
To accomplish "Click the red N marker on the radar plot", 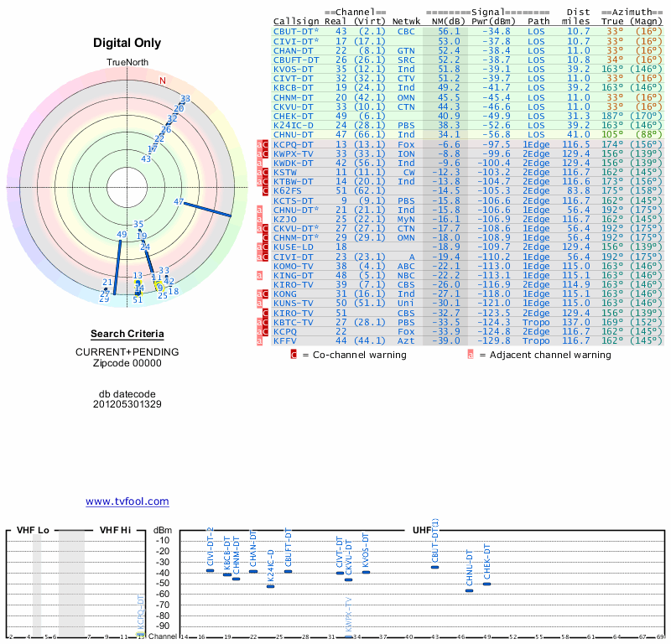I will point(163,80).
